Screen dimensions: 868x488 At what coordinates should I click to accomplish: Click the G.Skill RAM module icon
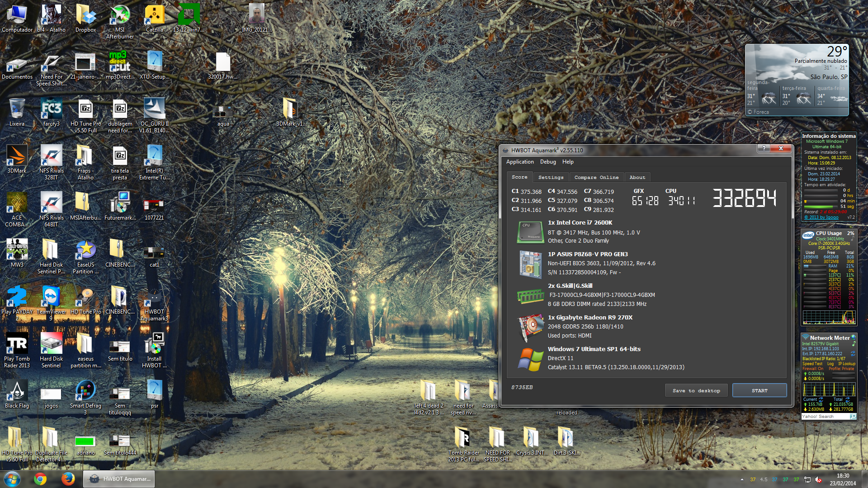pos(530,296)
